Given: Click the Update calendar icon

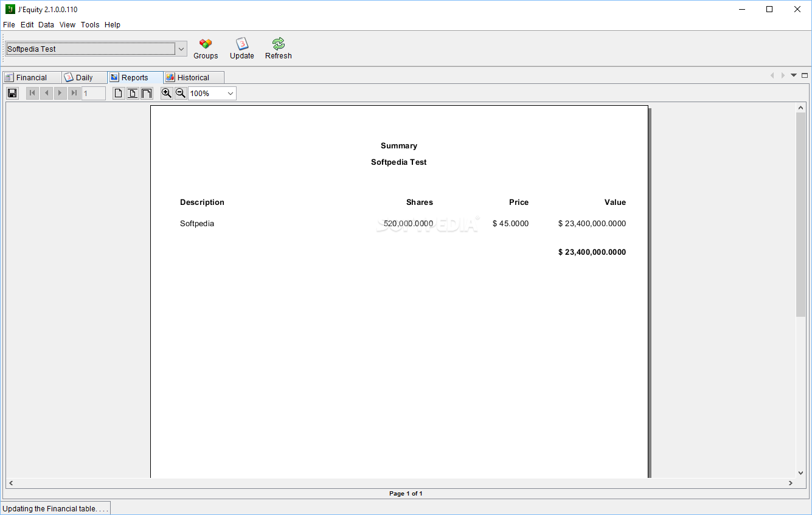Looking at the screenshot, I should tap(242, 43).
